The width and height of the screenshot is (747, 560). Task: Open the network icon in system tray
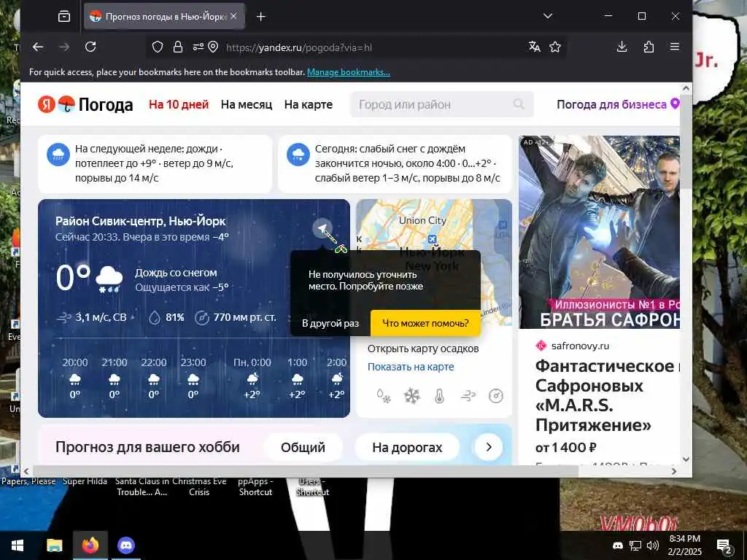click(x=635, y=545)
